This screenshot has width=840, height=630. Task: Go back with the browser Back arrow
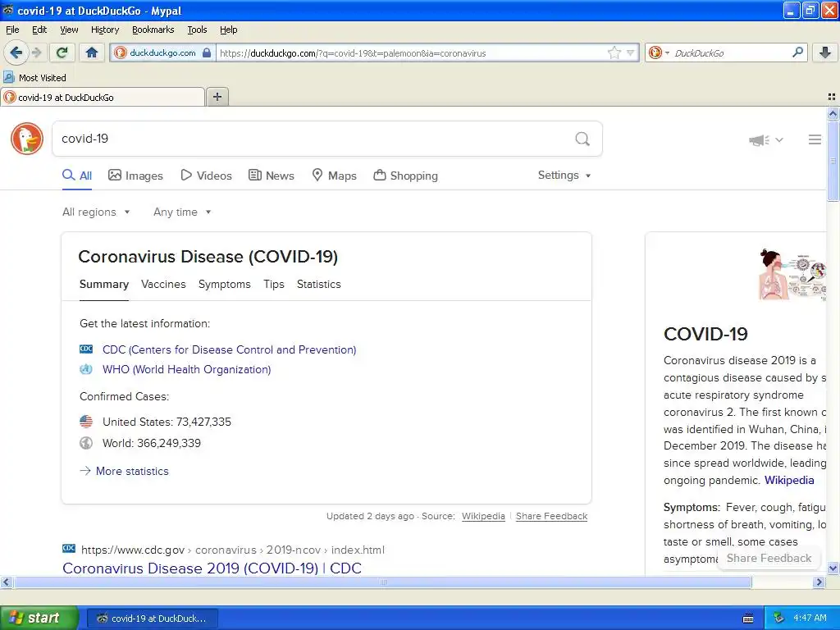(16, 52)
